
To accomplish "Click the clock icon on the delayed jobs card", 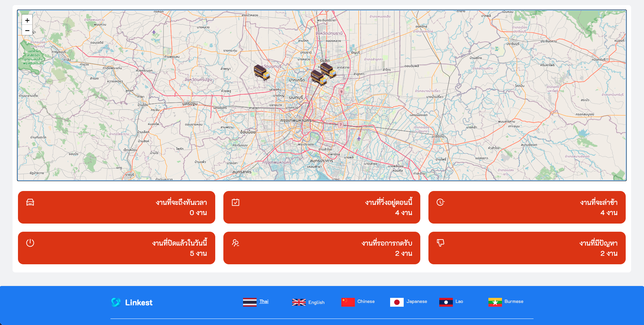I will coord(440,202).
